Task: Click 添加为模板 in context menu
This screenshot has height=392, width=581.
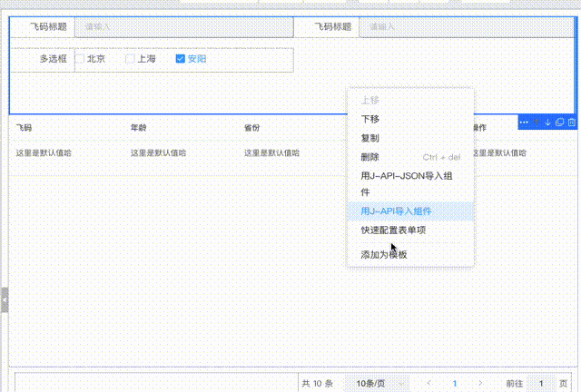Action: point(384,255)
